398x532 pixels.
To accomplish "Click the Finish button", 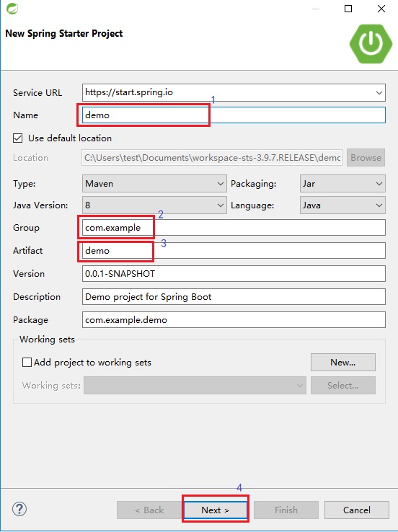I will 286,510.
